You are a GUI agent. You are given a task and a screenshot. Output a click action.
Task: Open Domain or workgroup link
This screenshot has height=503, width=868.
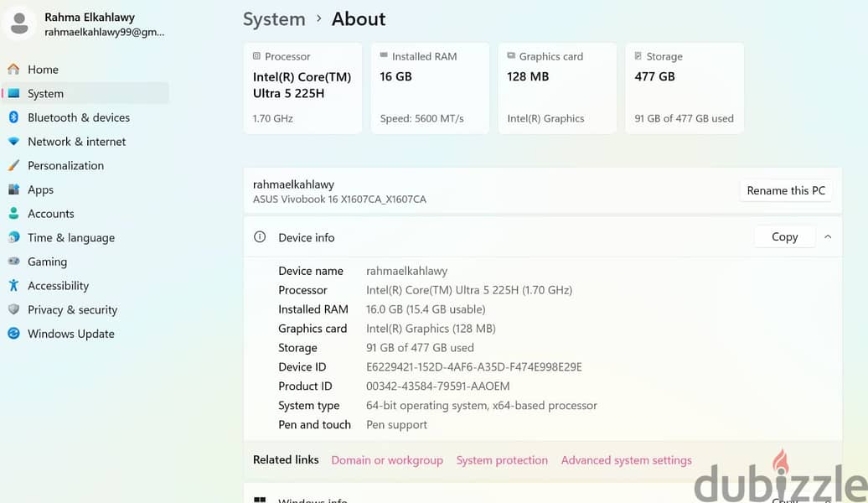pyautogui.click(x=387, y=460)
